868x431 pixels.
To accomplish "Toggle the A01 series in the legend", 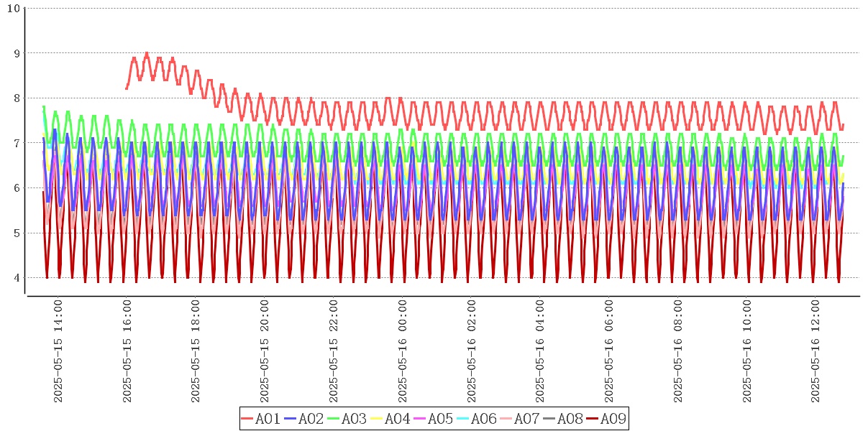I will 260,419.
